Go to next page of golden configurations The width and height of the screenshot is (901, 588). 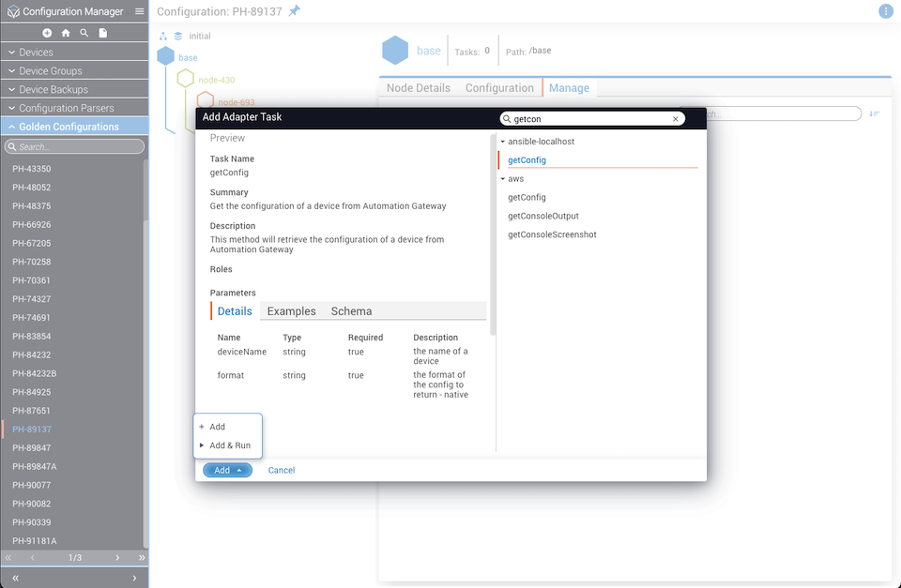pyautogui.click(x=117, y=558)
